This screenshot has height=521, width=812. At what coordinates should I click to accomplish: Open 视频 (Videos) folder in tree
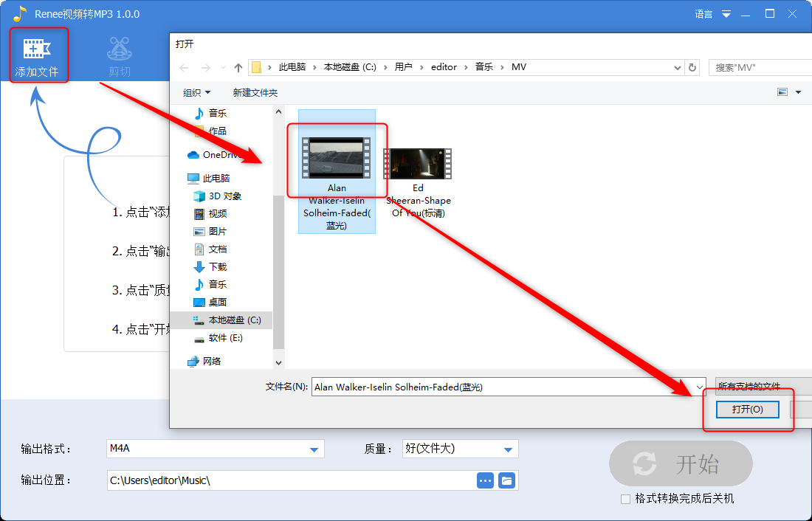pyautogui.click(x=210, y=214)
